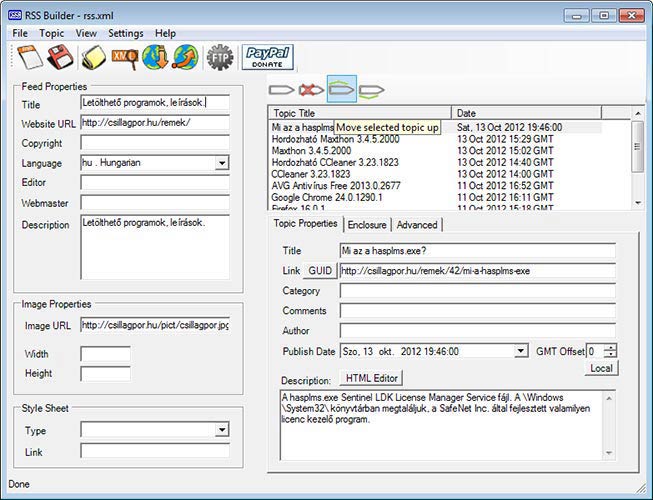Delete topic with red X arrow icon

click(312, 89)
